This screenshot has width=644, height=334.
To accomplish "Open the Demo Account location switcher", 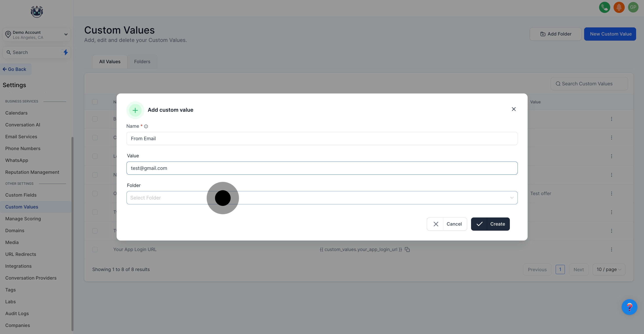I will pos(37,34).
